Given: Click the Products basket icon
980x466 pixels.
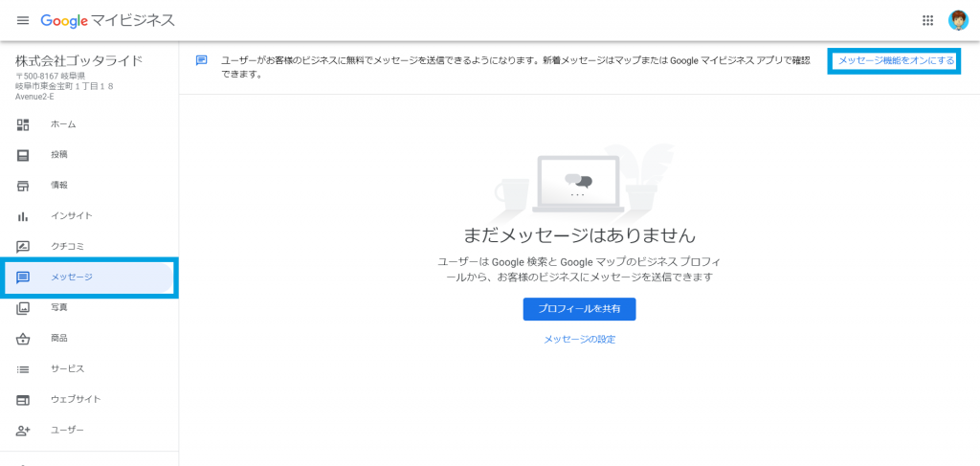Looking at the screenshot, I should click(x=23, y=339).
